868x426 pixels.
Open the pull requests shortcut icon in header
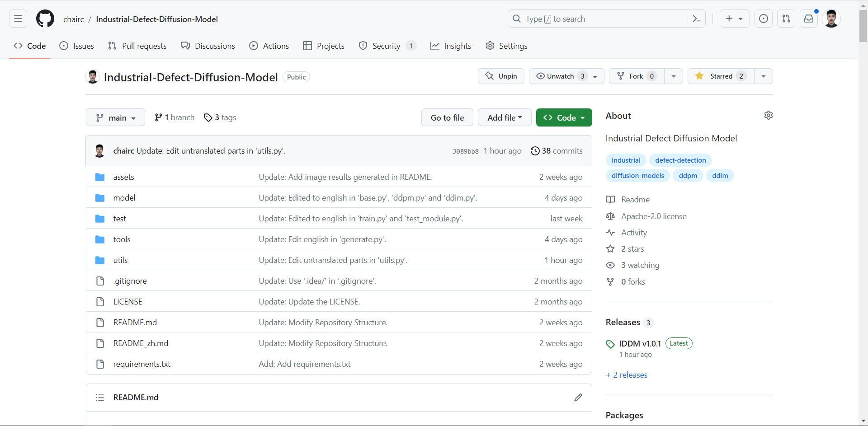coord(786,19)
